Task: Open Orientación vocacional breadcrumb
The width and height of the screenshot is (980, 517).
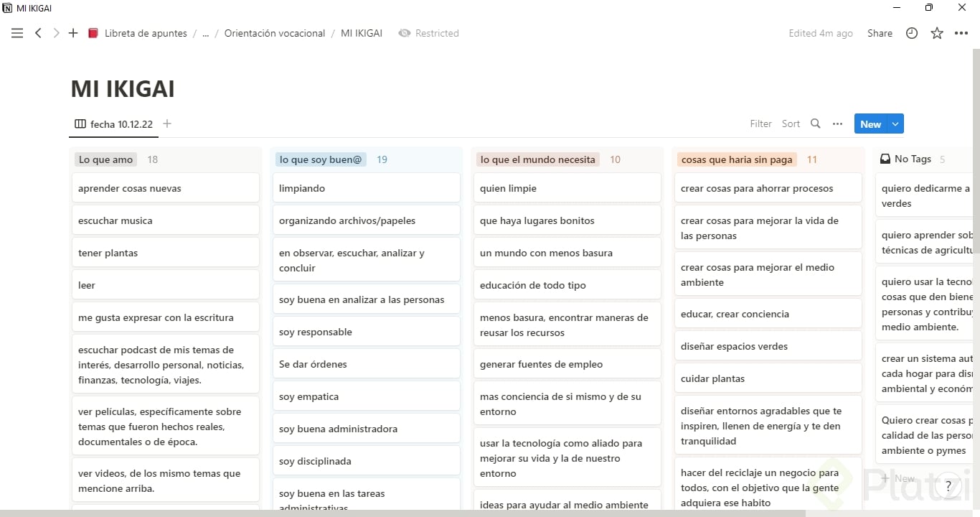Action: (275, 33)
